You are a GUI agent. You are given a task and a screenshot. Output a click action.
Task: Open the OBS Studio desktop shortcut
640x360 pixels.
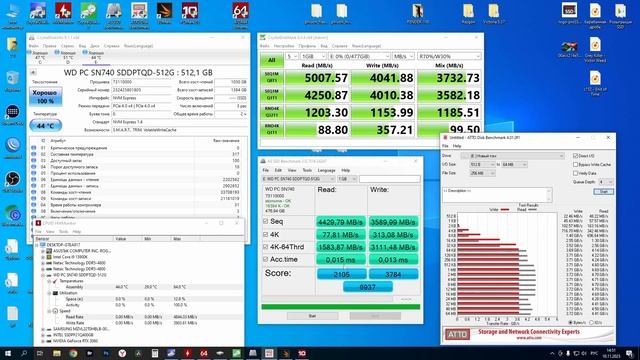pos(13,182)
